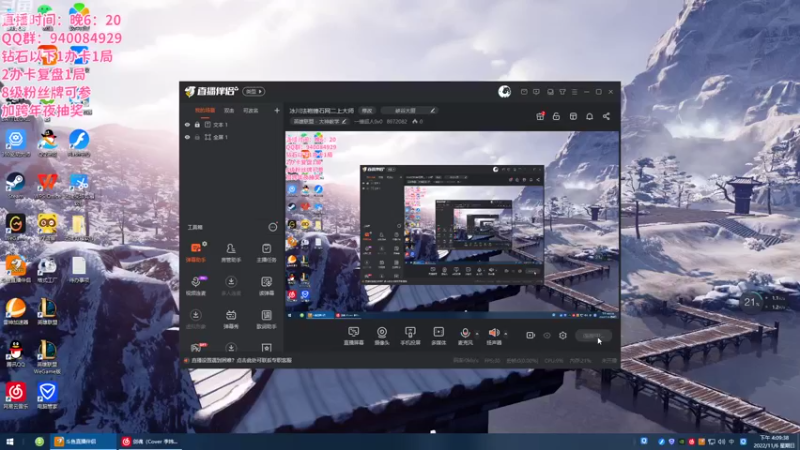
Task: Open the Steam desktop shortcut
Action: (15, 185)
